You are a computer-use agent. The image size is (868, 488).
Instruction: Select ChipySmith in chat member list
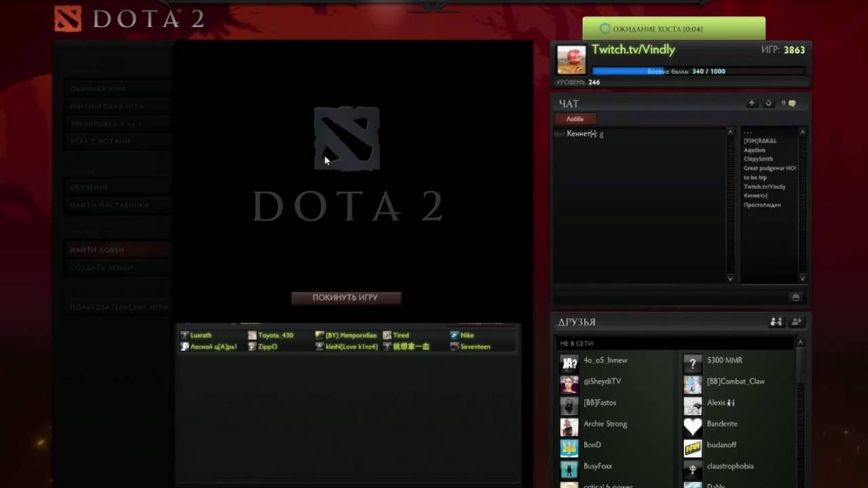758,159
